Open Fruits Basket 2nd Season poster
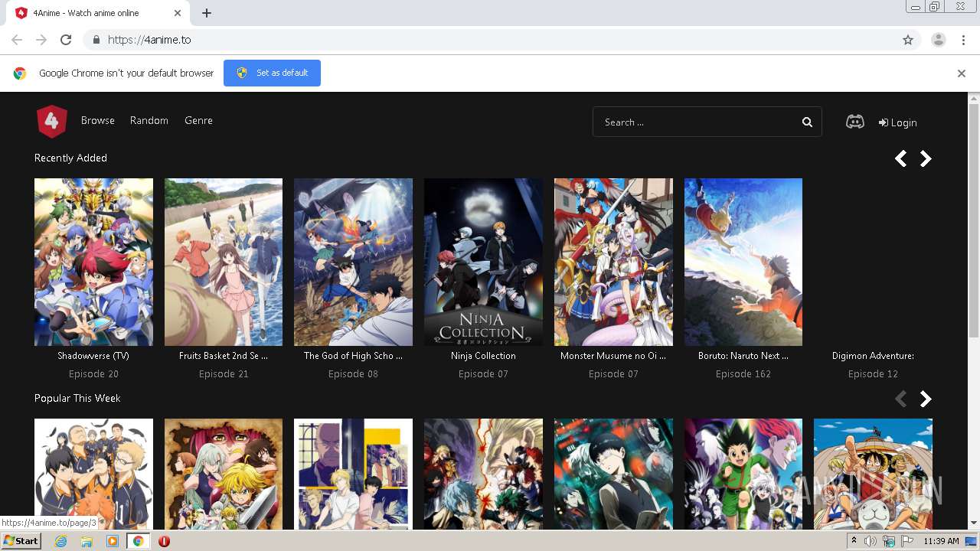This screenshot has width=980, height=551. [x=224, y=262]
